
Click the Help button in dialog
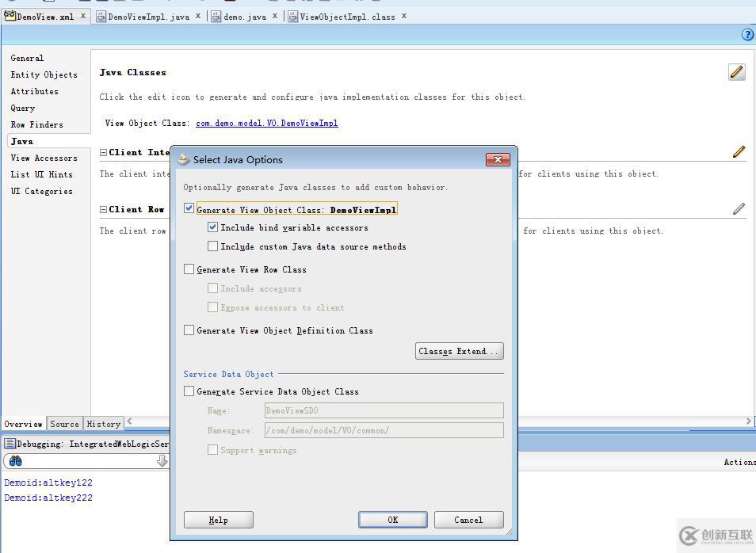click(x=219, y=520)
